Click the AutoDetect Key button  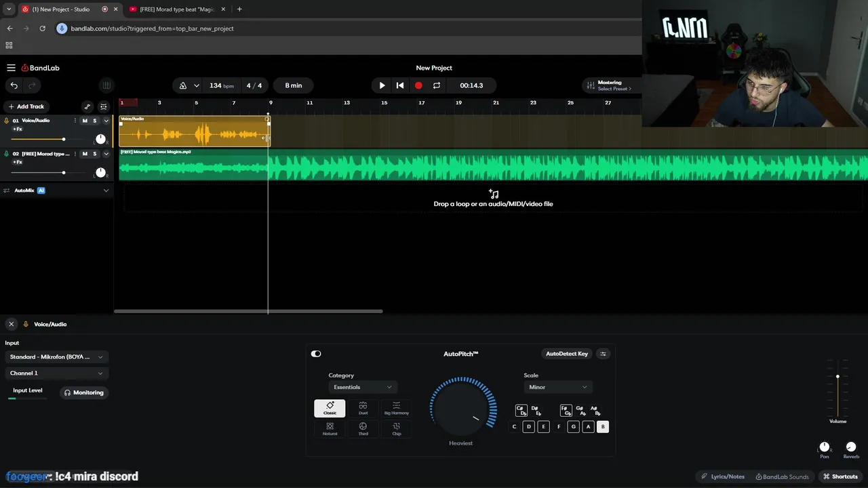coord(567,354)
